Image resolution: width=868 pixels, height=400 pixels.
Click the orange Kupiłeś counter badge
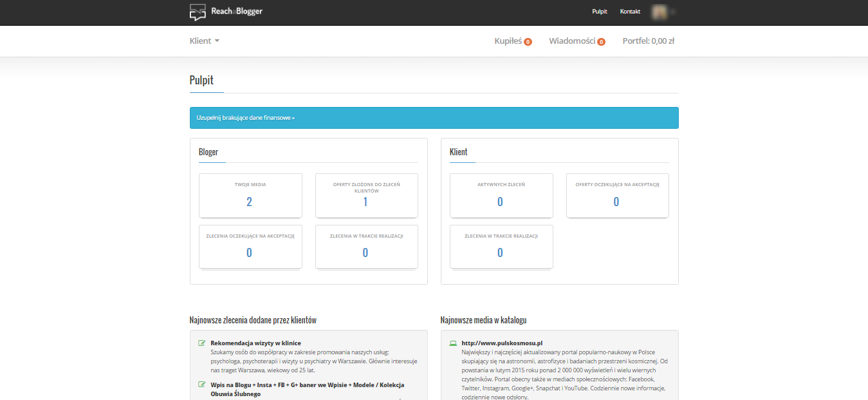point(528,42)
